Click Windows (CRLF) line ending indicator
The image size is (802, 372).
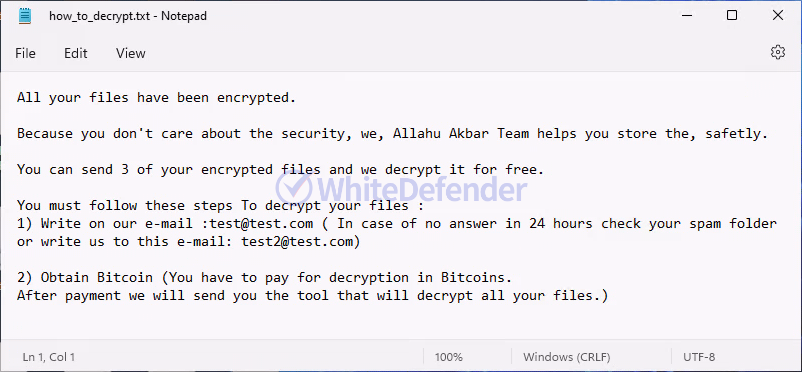pyautogui.click(x=567, y=357)
